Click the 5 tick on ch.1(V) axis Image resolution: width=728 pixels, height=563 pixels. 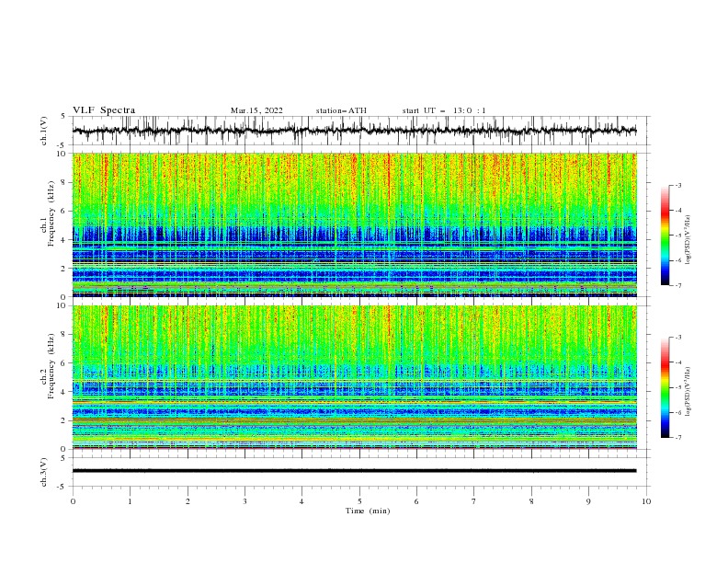(x=63, y=116)
